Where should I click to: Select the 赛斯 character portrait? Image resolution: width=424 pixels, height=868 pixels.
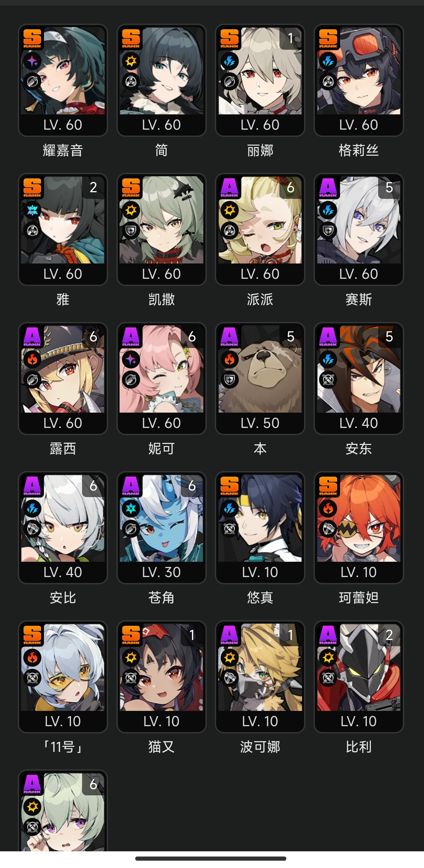(359, 220)
